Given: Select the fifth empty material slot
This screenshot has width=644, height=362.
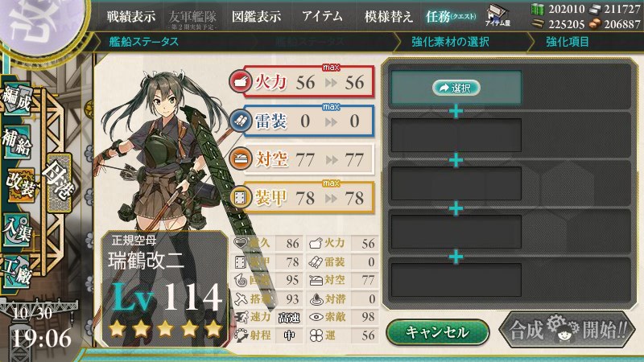Looking at the screenshot, I should (456, 280).
